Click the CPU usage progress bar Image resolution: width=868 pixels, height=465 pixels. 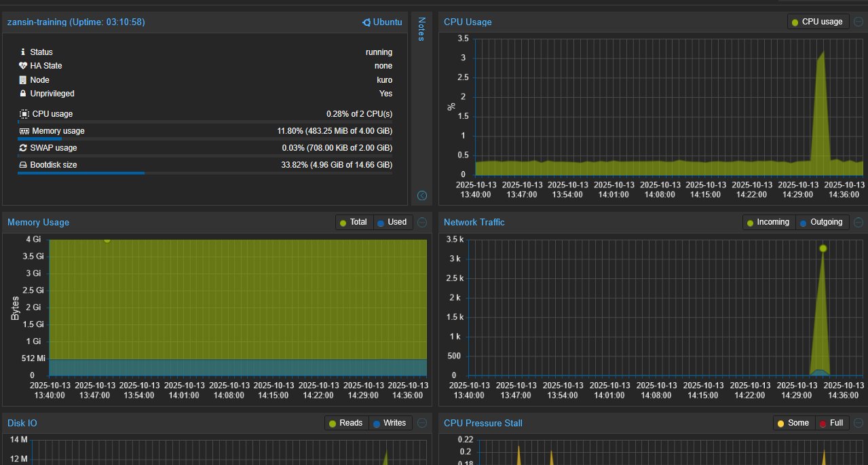(x=205, y=122)
